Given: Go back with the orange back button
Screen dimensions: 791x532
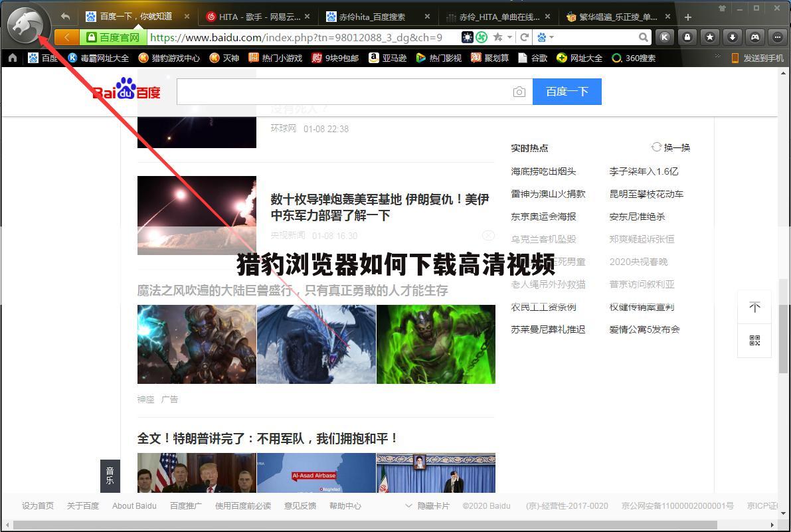Looking at the screenshot, I should [x=66, y=37].
